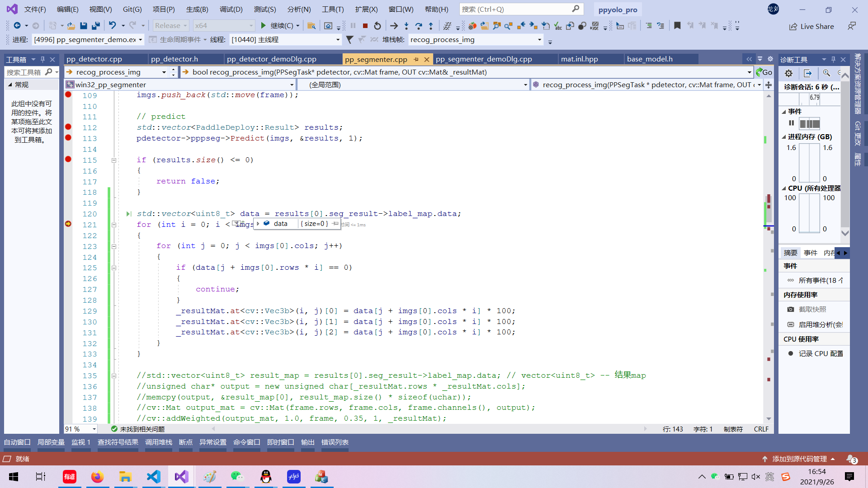Screen dimensions: 868x488
Task: Collapse the if block at line 115
Action: point(114,160)
